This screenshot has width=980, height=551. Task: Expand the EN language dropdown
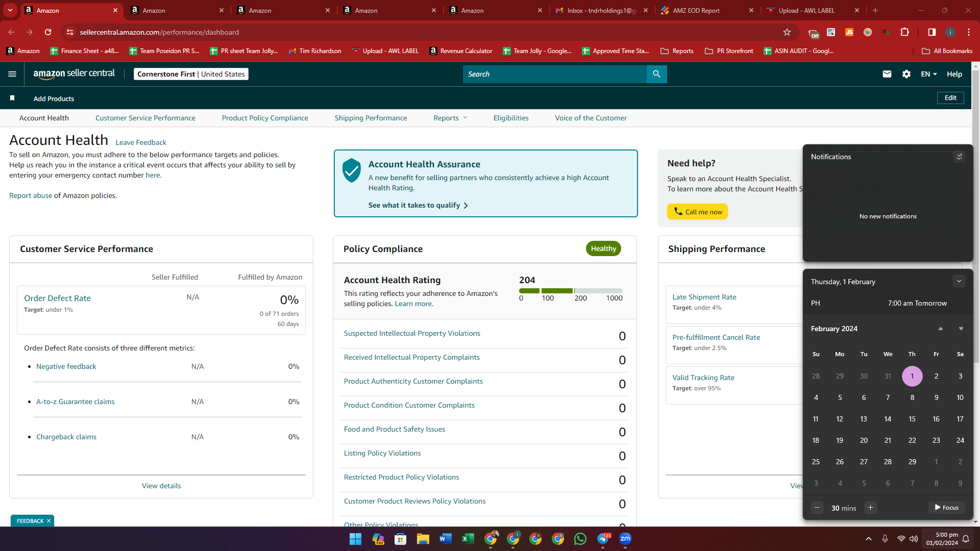[929, 74]
